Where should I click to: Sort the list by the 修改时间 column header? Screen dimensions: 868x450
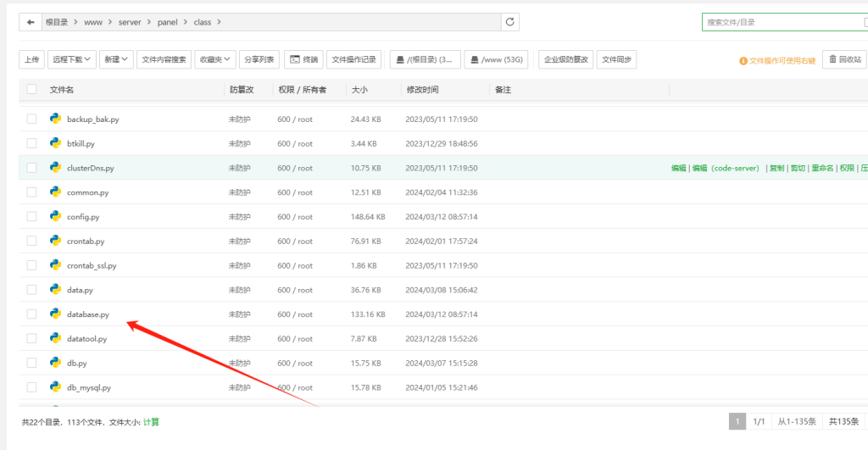[x=422, y=90]
